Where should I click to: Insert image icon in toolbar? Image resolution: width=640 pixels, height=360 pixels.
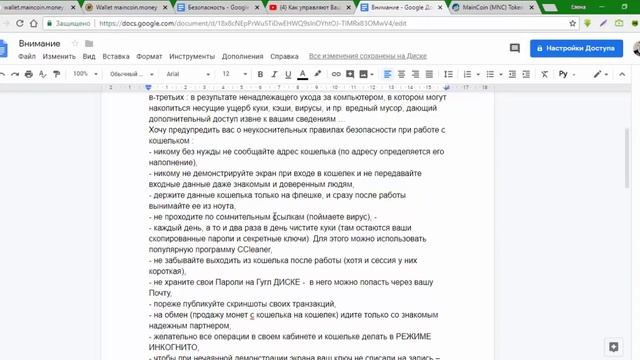point(363,74)
